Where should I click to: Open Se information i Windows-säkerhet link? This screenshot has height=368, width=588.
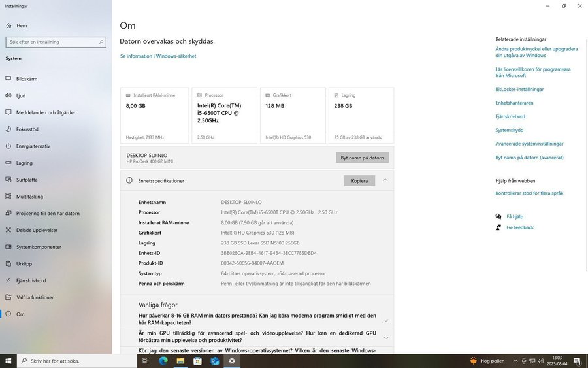158,56
